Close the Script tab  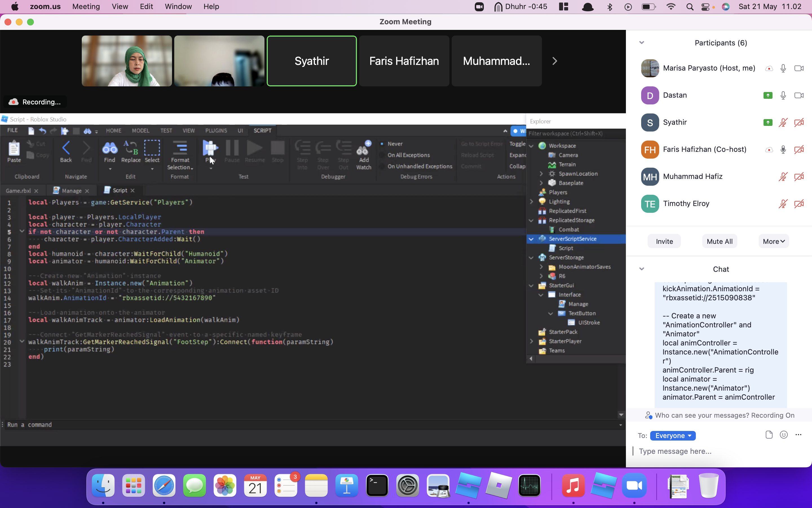(x=133, y=190)
